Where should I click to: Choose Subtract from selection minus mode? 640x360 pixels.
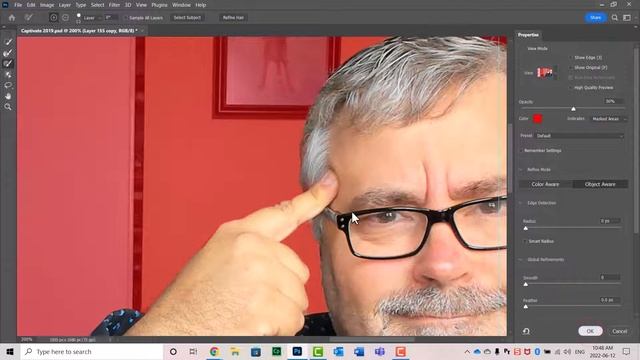(65, 18)
